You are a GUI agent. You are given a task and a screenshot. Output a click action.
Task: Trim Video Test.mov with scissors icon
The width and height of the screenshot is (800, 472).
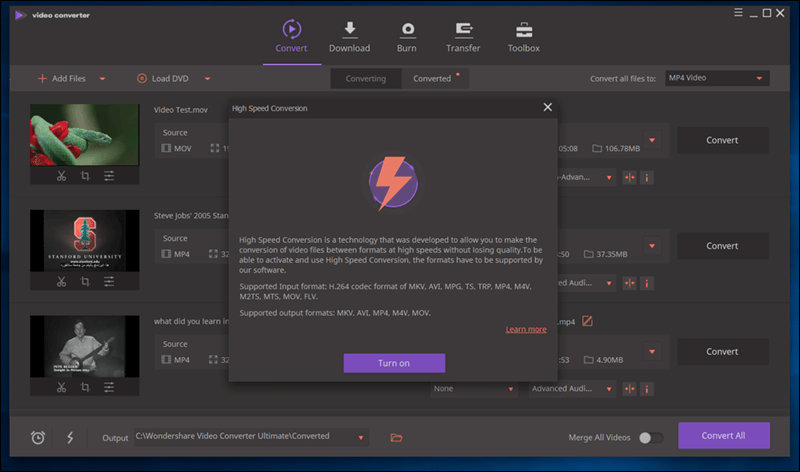pos(61,176)
